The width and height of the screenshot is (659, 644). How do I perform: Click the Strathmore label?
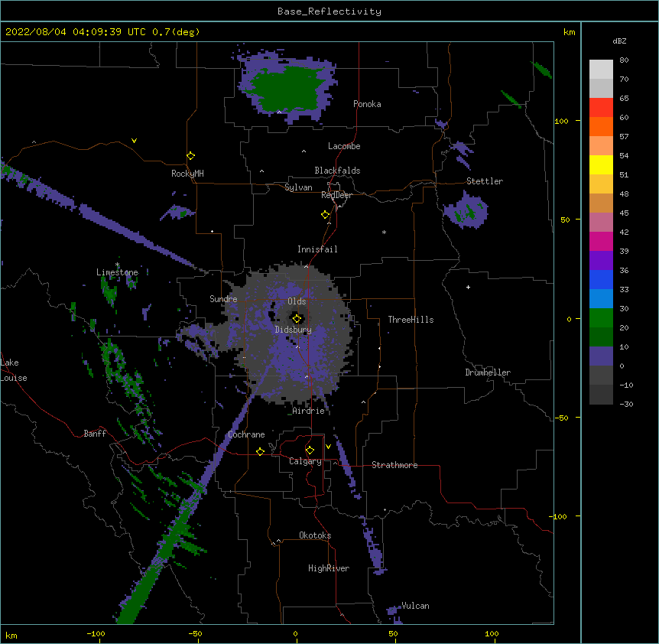click(394, 465)
